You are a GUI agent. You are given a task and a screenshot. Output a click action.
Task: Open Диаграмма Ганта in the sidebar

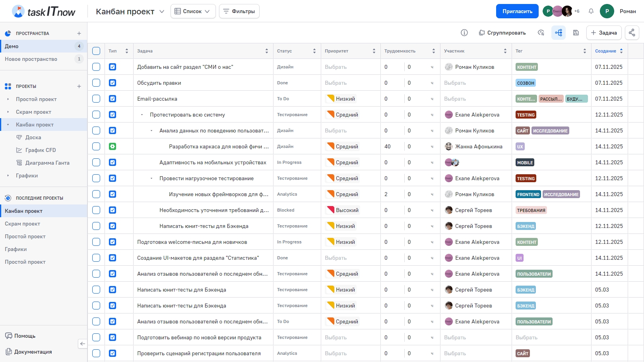coord(47,163)
